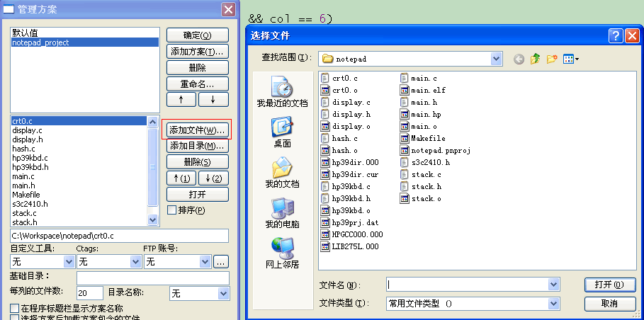Open My Computer (我的电脑) in places bar
Image resolution: width=644 pixels, height=320 pixels.
[282, 212]
